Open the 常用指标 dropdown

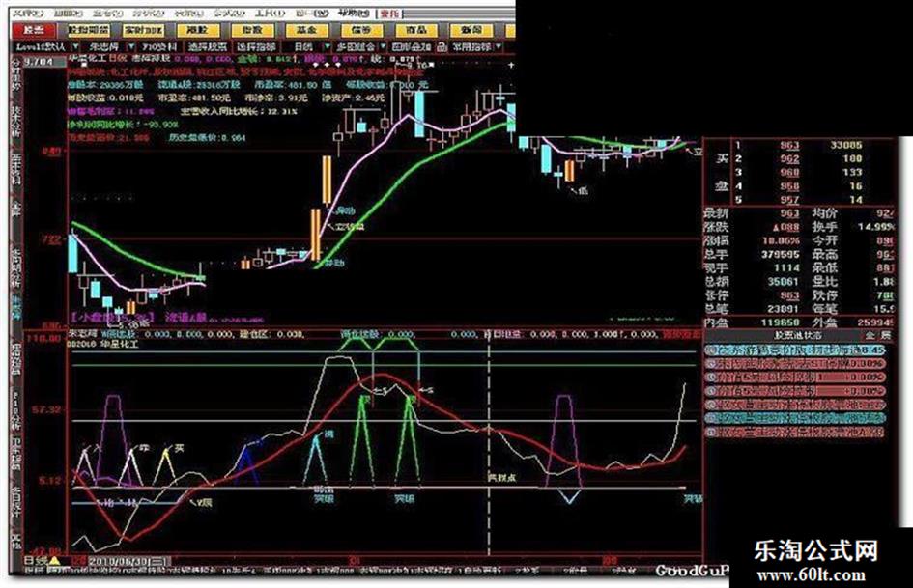[x=499, y=46]
